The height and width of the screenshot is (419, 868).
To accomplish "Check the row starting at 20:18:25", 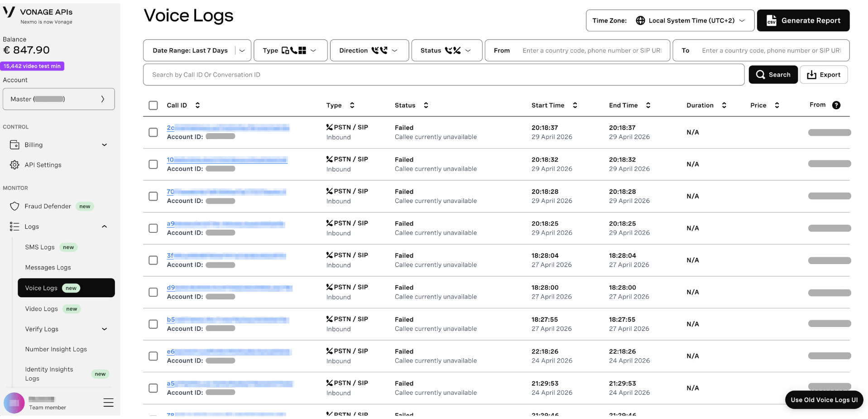I will pos(153,228).
